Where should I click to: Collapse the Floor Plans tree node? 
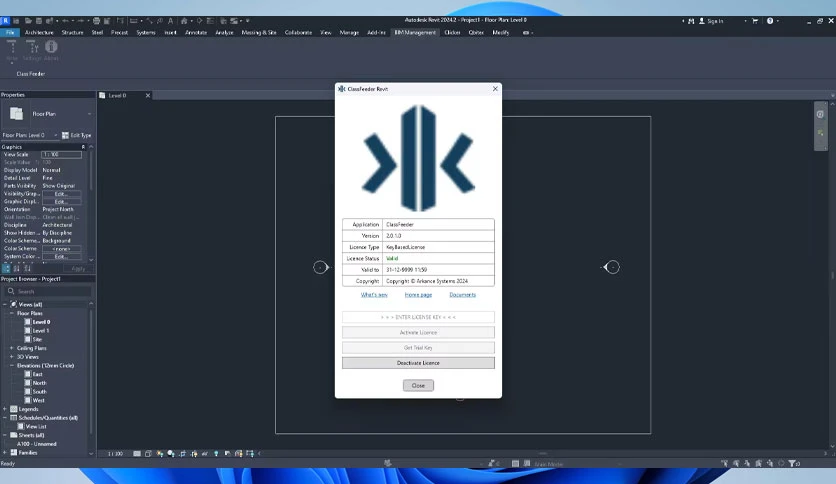pyautogui.click(x=12, y=313)
